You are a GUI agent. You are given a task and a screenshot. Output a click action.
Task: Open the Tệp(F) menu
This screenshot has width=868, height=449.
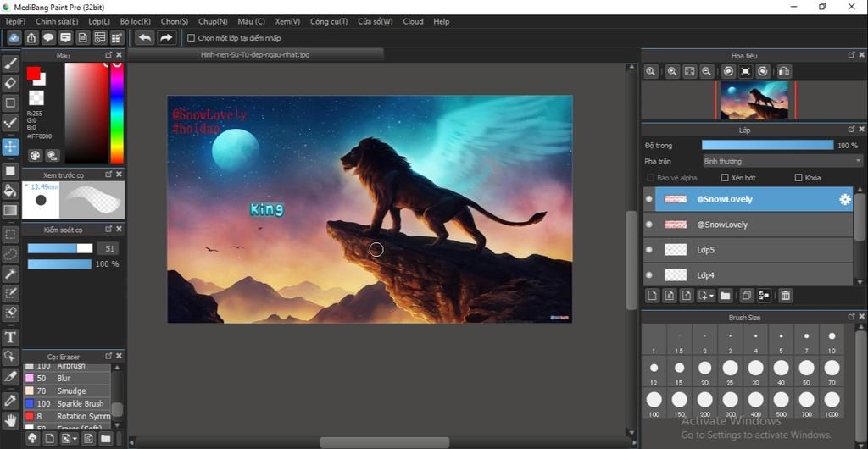tap(15, 21)
